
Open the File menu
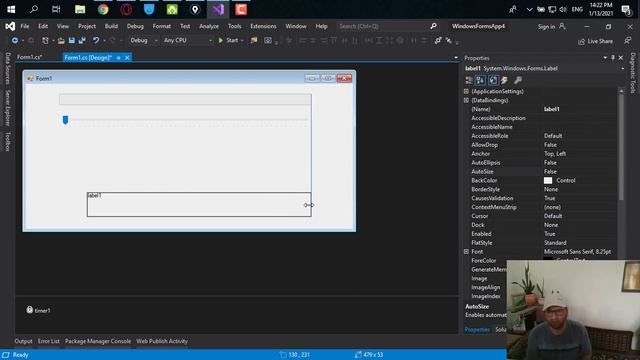pos(25,26)
